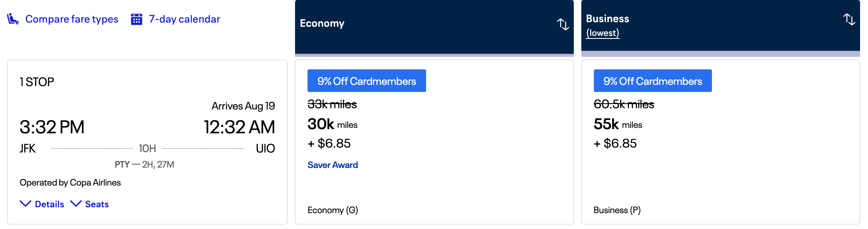
Task: Open the Compare fare types link
Action: 72,19
